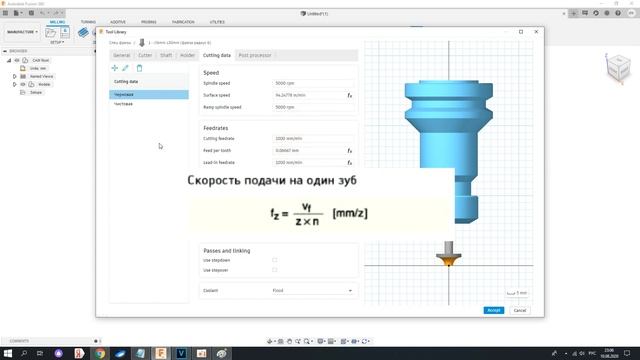Click the job status refresh icon
640x360 pixels.
[596, 13]
